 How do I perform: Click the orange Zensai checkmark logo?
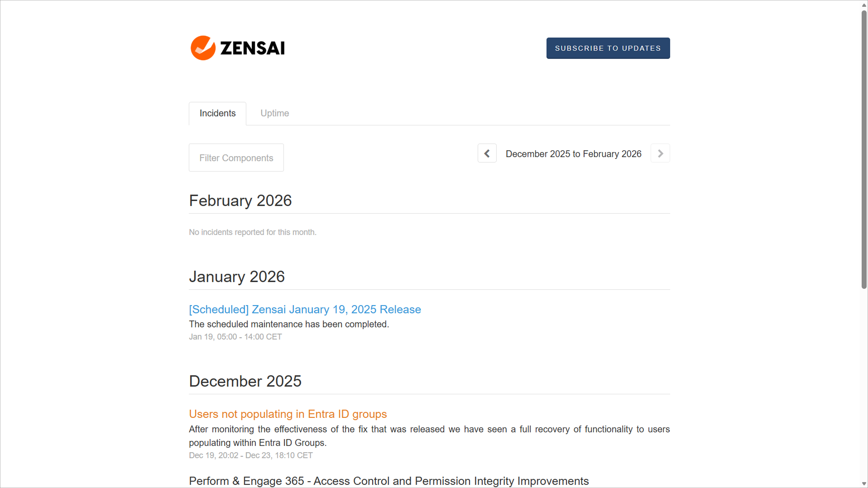point(202,48)
